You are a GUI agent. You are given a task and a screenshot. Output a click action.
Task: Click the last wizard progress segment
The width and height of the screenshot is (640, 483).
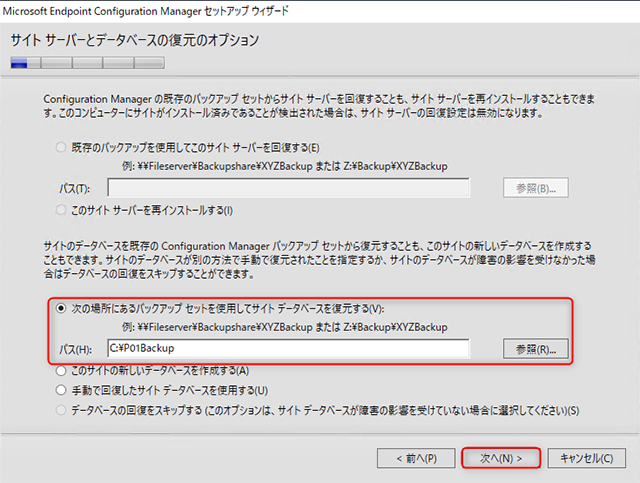pos(148,62)
